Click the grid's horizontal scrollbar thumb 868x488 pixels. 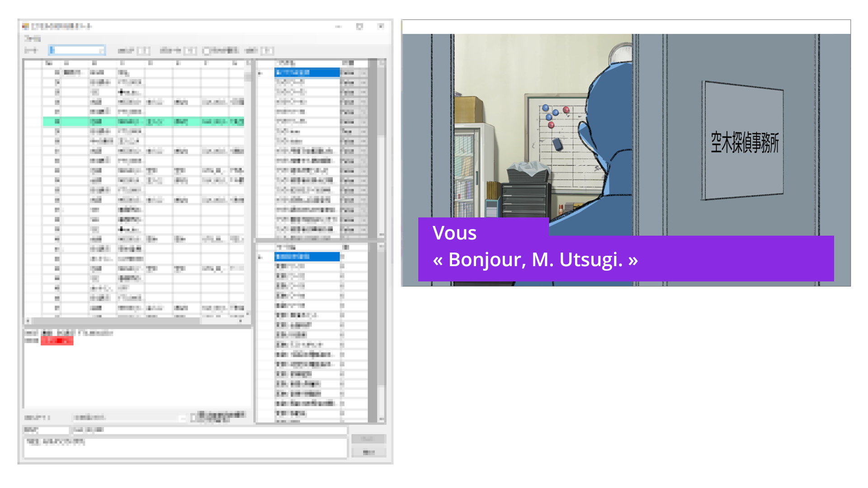pos(115,321)
